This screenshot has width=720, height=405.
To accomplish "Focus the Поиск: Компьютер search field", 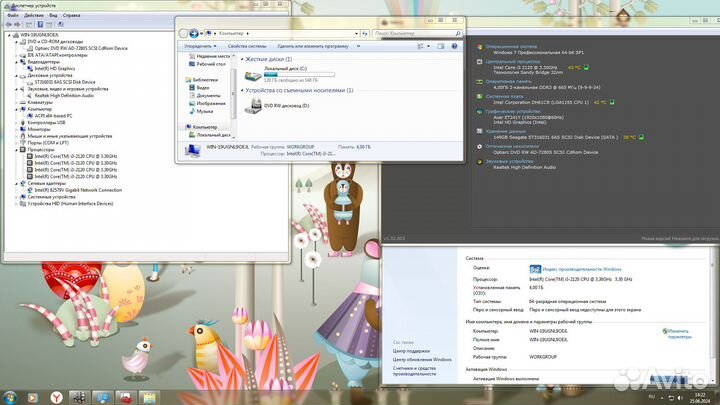I will (x=417, y=34).
